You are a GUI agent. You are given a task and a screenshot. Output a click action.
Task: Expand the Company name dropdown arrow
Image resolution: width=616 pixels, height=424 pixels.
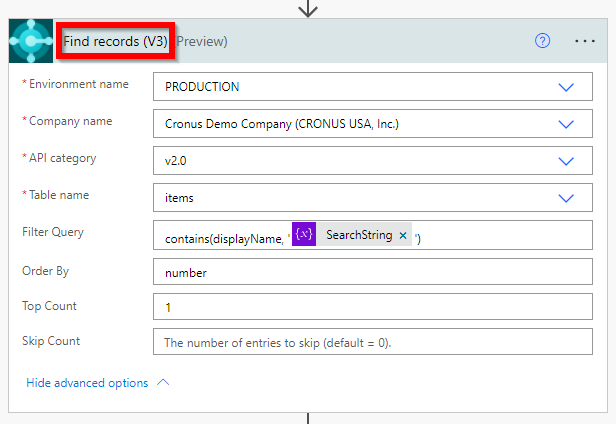pyautogui.click(x=566, y=124)
